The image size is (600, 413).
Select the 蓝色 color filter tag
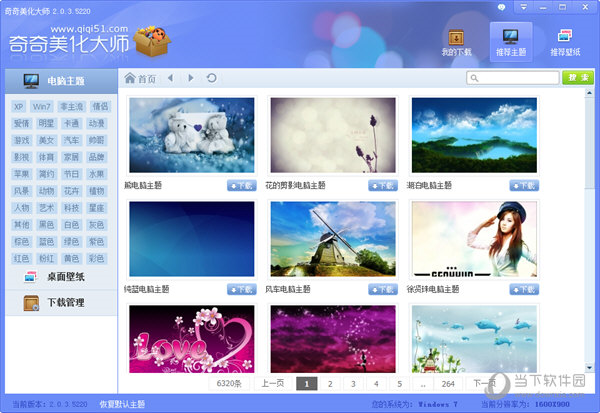point(45,242)
